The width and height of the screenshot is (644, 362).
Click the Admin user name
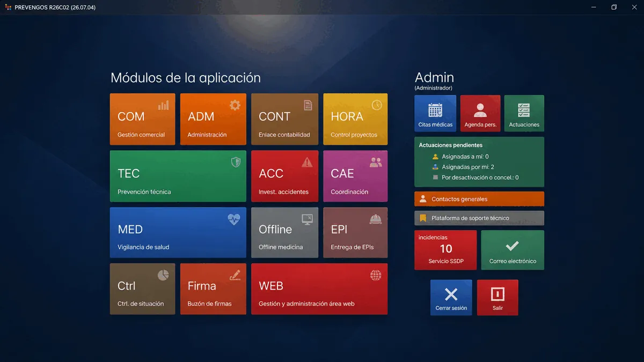point(434,77)
